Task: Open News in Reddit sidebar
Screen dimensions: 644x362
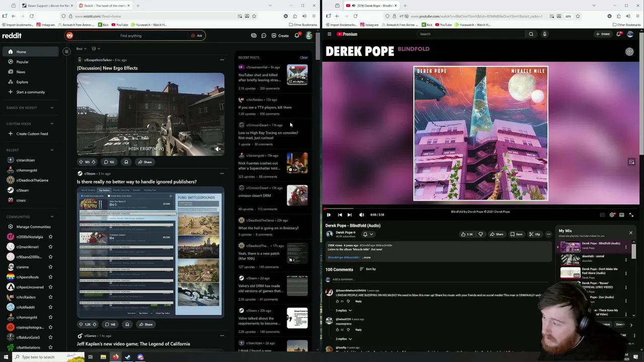Action: tap(30, 72)
